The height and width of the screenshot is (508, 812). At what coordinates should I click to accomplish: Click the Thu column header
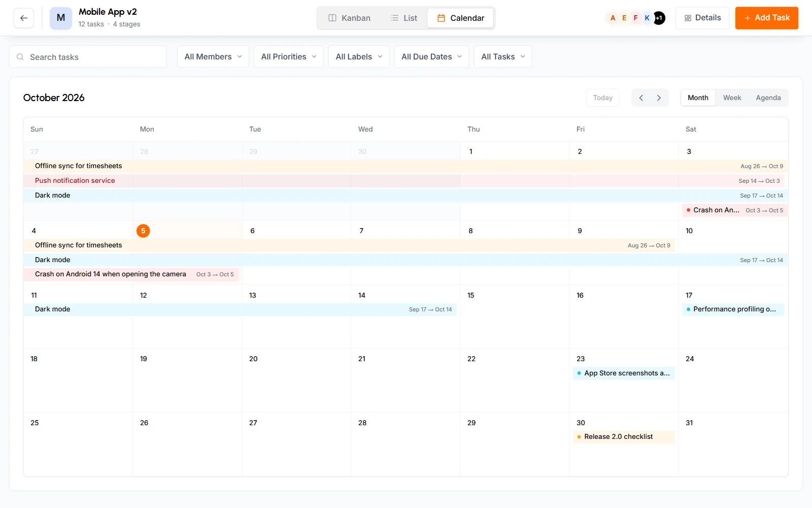473,129
